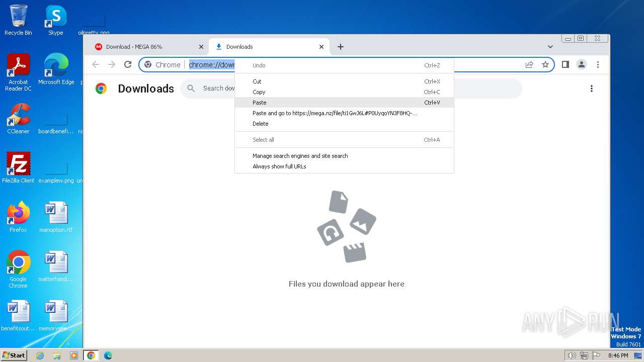This screenshot has width=644, height=362.
Task: Open the Google Chrome desktop shortcut
Action: coord(18,269)
